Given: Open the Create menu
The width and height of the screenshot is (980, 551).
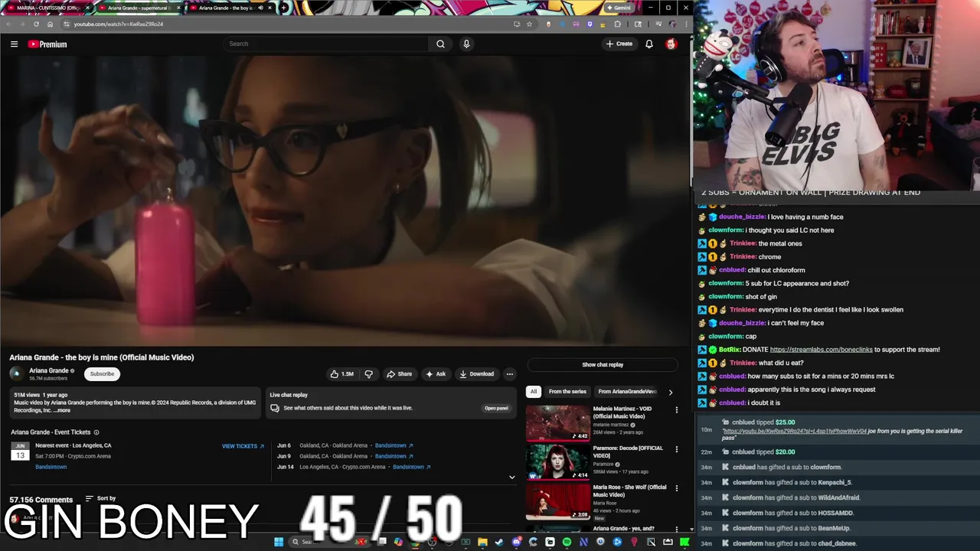Looking at the screenshot, I should click(x=619, y=44).
